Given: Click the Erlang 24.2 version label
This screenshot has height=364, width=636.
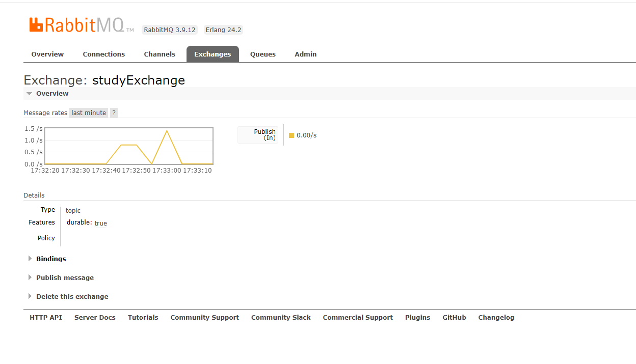Looking at the screenshot, I should [223, 30].
